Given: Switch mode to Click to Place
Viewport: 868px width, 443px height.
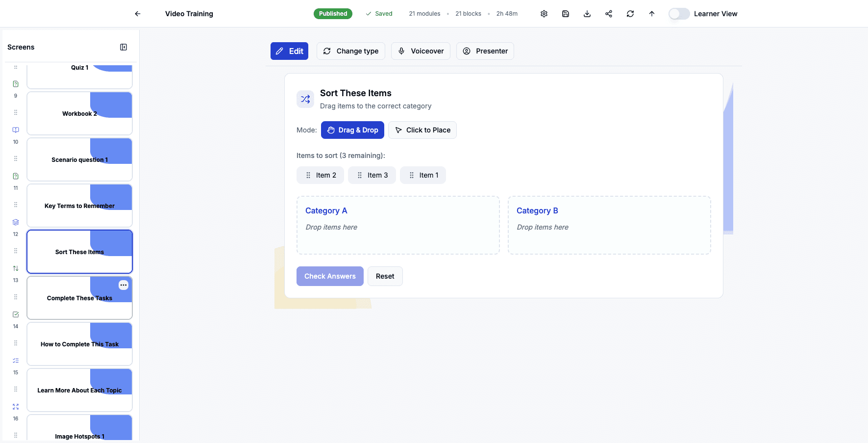Looking at the screenshot, I should pyautogui.click(x=422, y=130).
